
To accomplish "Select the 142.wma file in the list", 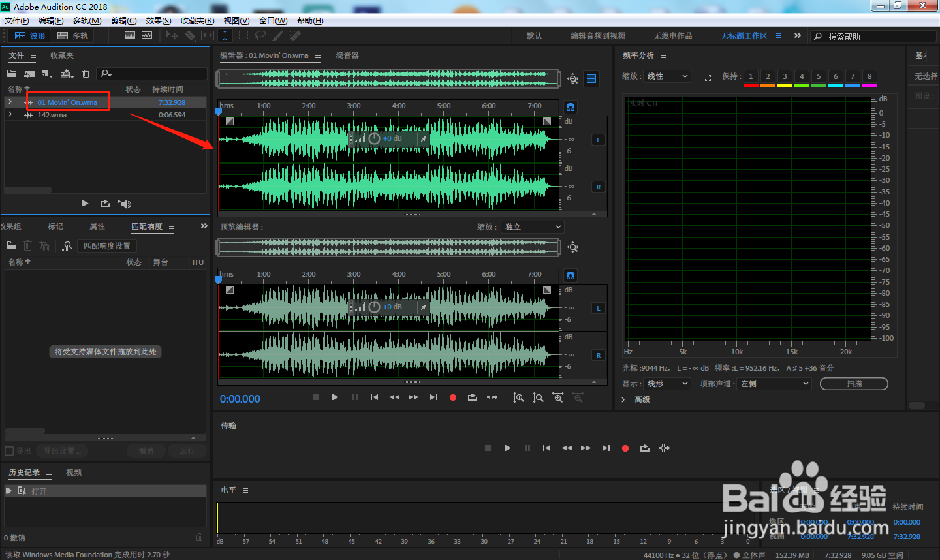I will (x=52, y=115).
